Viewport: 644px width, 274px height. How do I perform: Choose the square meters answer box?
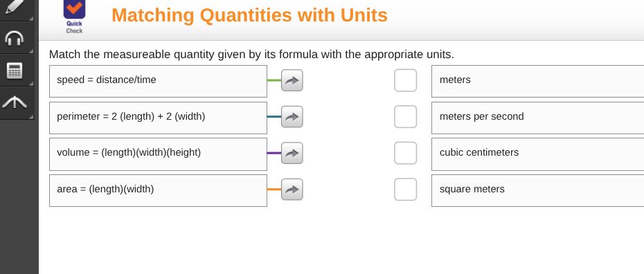click(537, 190)
